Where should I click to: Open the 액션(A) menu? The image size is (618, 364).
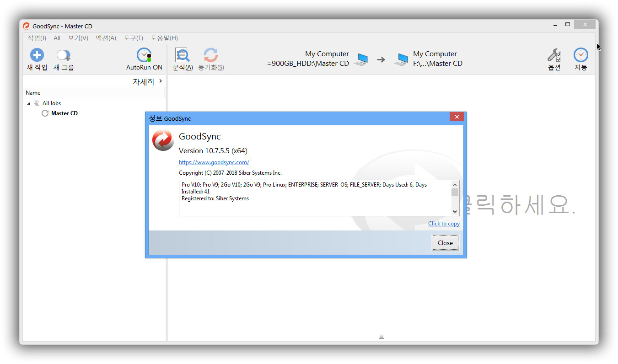pos(106,38)
